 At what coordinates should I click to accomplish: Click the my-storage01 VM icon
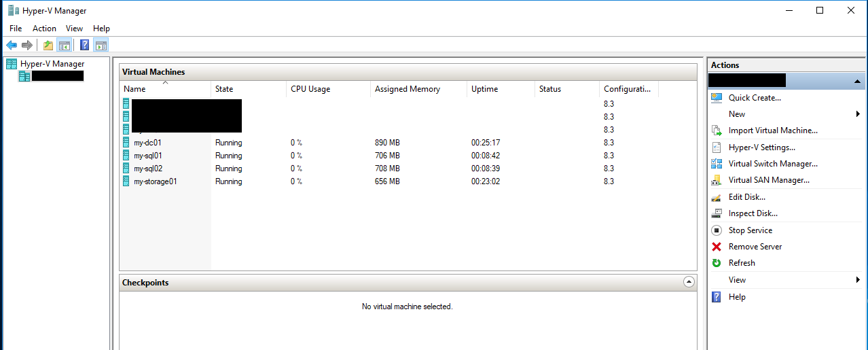point(126,181)
